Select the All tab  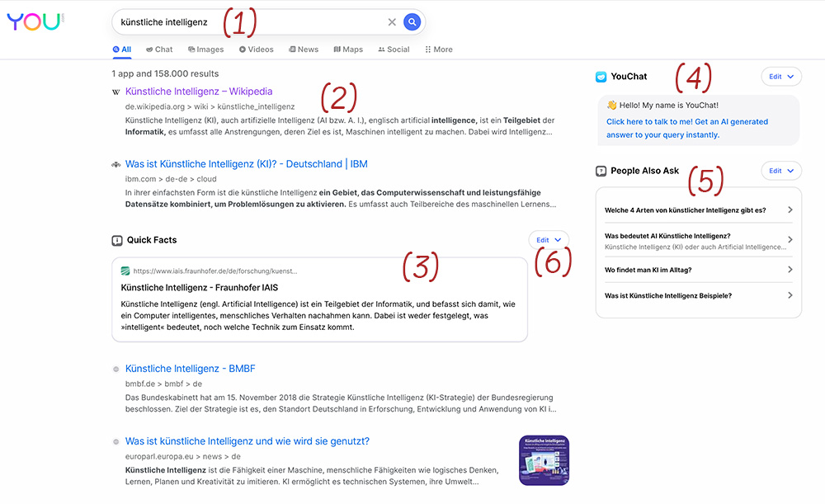coord(122,49)
